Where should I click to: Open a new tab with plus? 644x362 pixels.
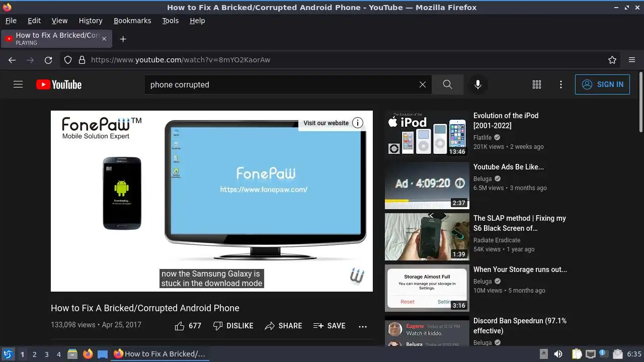(123, 39)
